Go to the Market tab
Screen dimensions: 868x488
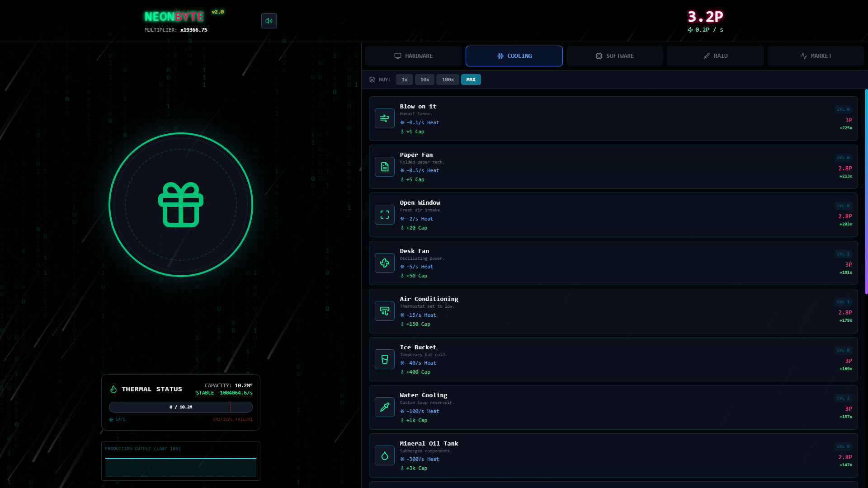pos(816,56)
